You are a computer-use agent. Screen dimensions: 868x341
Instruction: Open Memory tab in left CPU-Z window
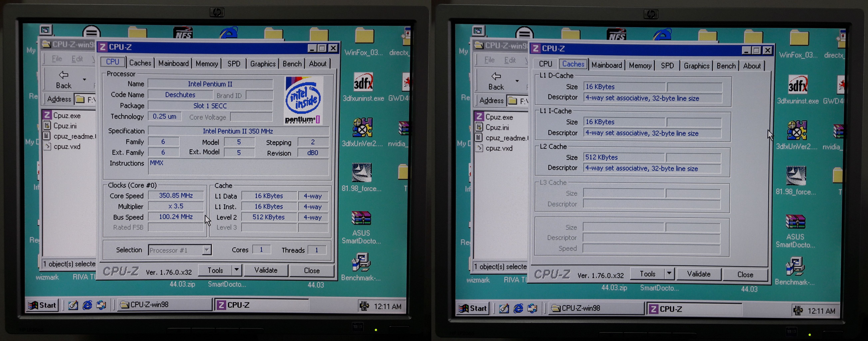(207, 63)
